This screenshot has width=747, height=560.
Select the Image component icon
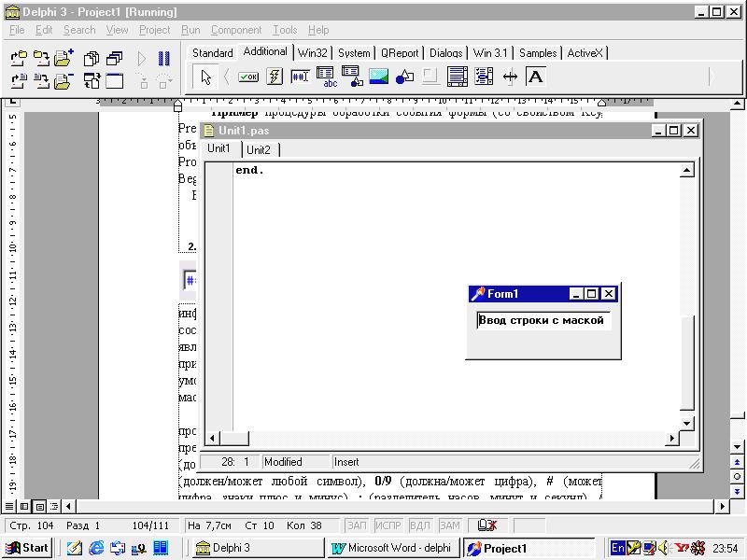(379, 77)
